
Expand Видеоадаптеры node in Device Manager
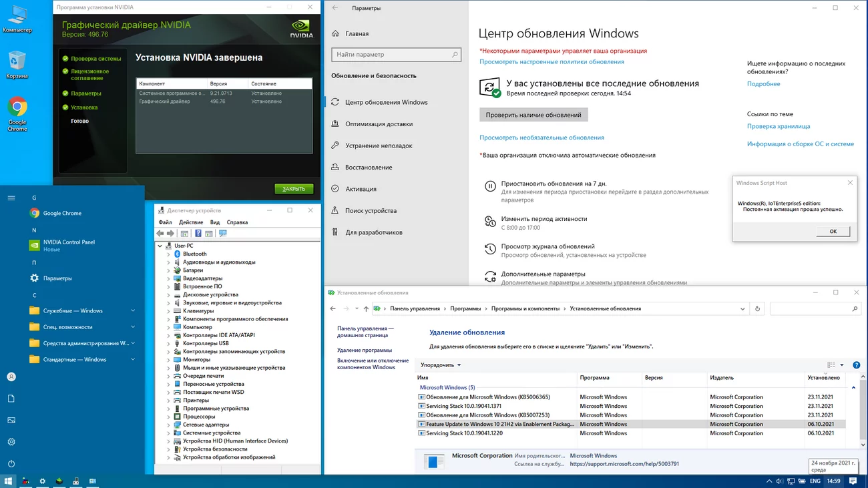pos(168,278)
